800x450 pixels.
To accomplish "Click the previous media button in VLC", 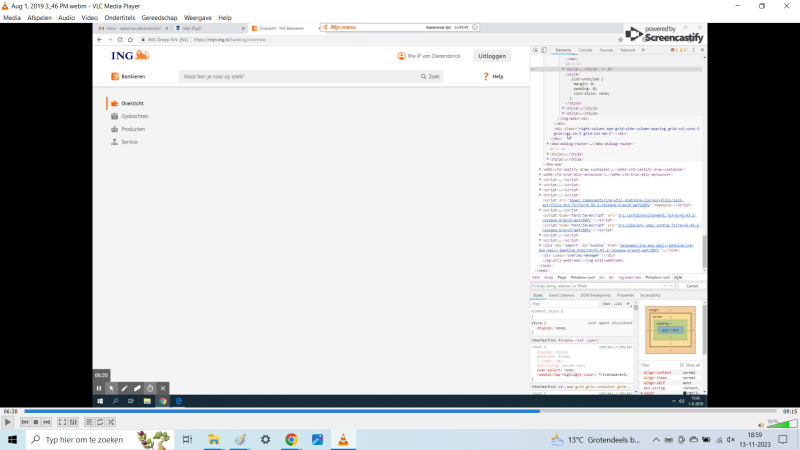I will [x=24, y=423].
